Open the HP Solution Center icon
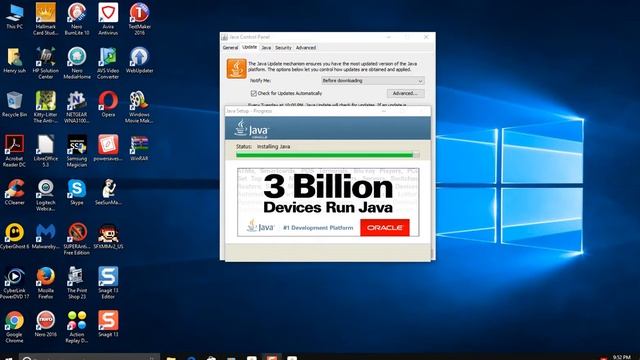The image size is (640, 360). pyautogui.click(x=45, y=63)
